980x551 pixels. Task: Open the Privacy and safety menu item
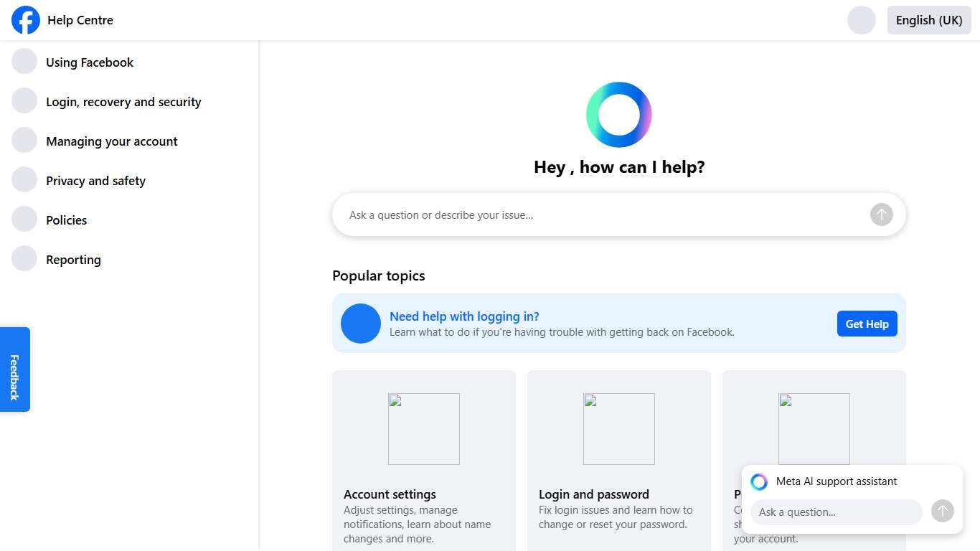click(x=95, y=181)
